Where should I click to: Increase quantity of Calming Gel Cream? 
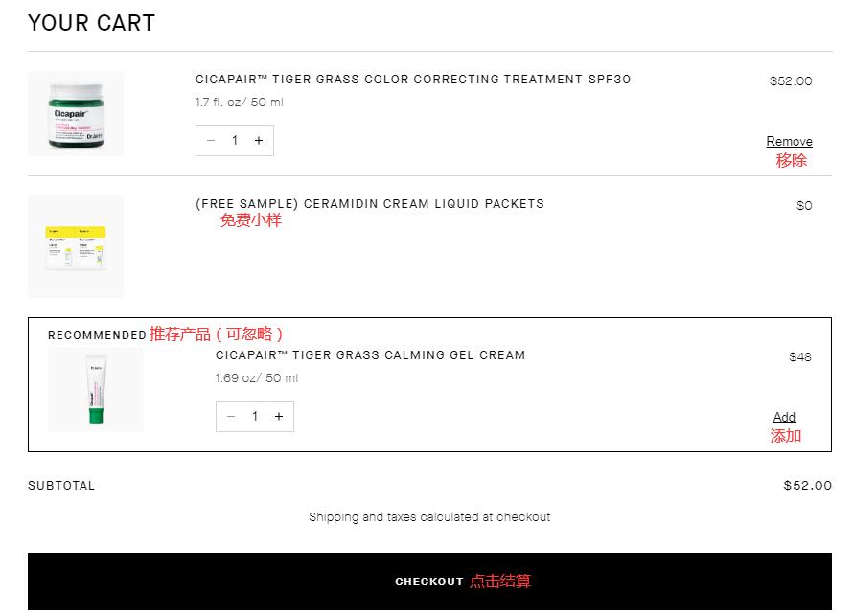point(279,417)
